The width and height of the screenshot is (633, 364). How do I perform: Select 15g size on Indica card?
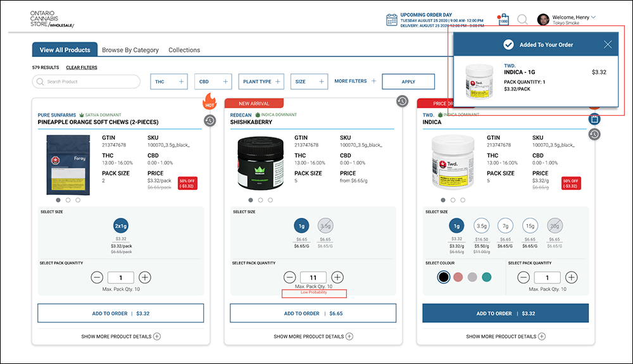pyautogui.click(x=530, y=226)
